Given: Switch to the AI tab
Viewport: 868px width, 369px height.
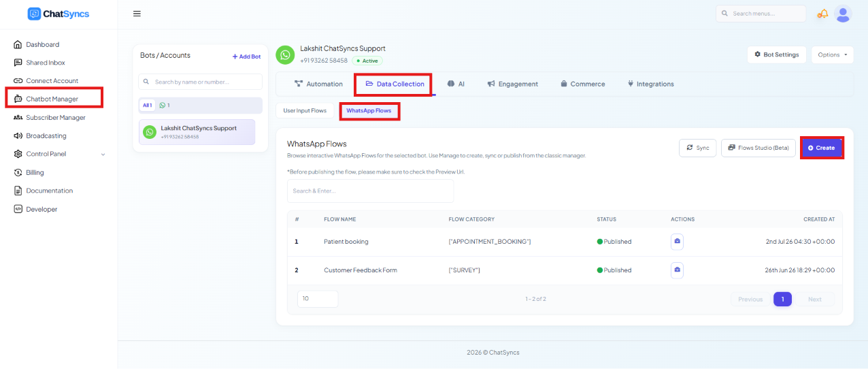Looking at the screenshot, I should (x=456, y=84).
